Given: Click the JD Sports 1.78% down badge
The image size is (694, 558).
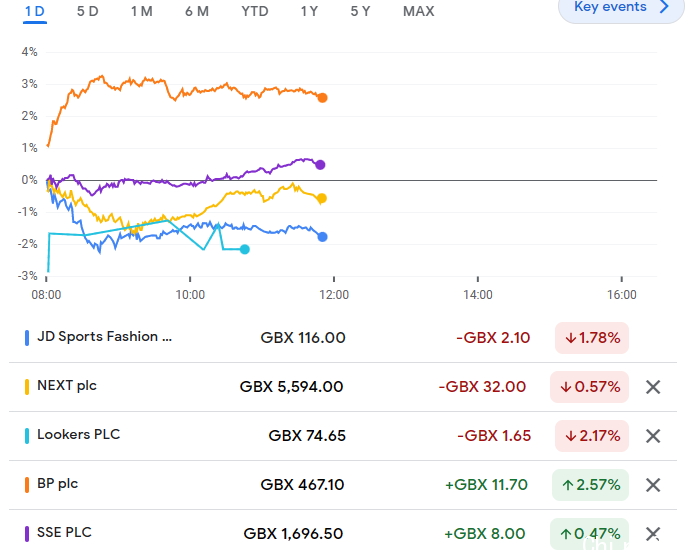Looking at the screenshot, I should pyautogui.click(x=592, y=338).
